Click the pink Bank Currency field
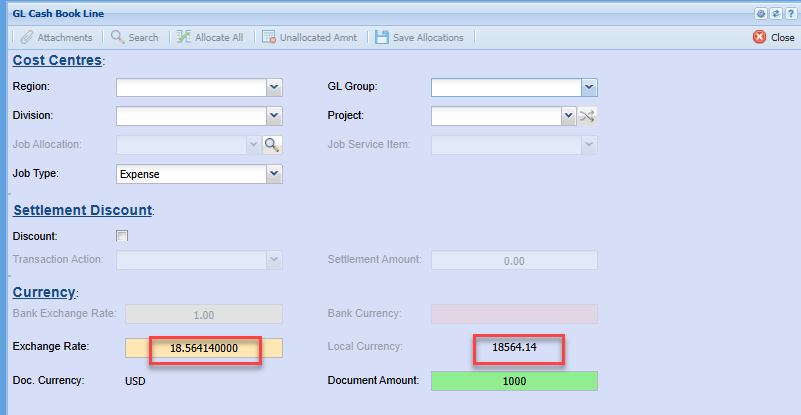The width and height of the screenshot is (801, 415). point(514,314)
